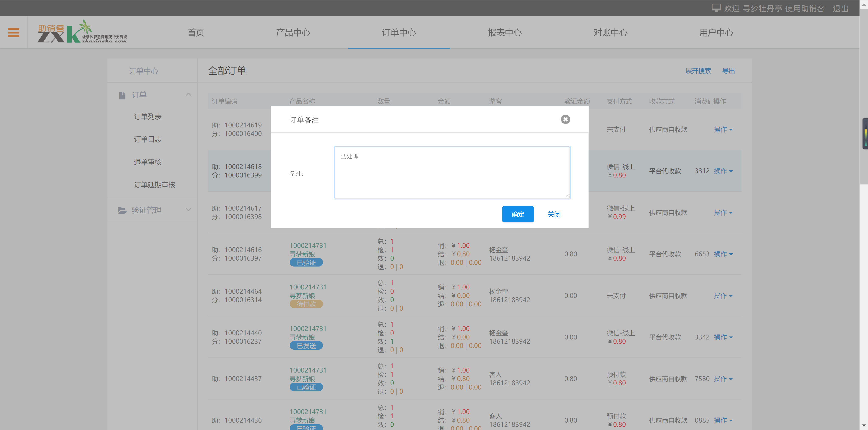Click 导出 to export orders
This screenshot has width=868, height=430.
tap(729, 71)
